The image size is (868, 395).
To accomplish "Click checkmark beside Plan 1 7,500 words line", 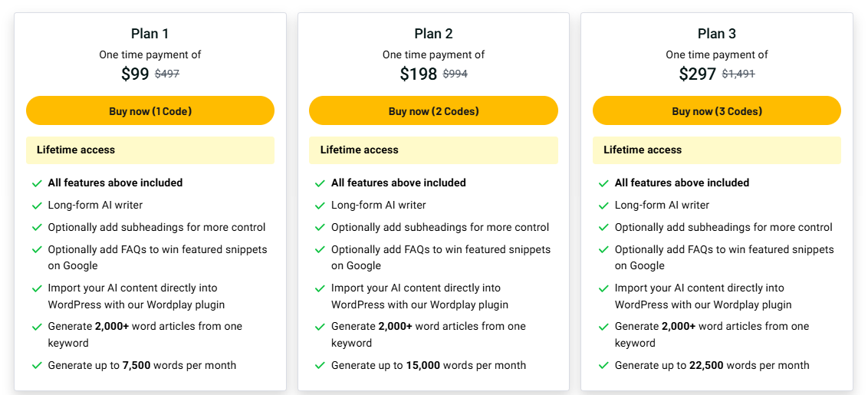I will point(37,366).
